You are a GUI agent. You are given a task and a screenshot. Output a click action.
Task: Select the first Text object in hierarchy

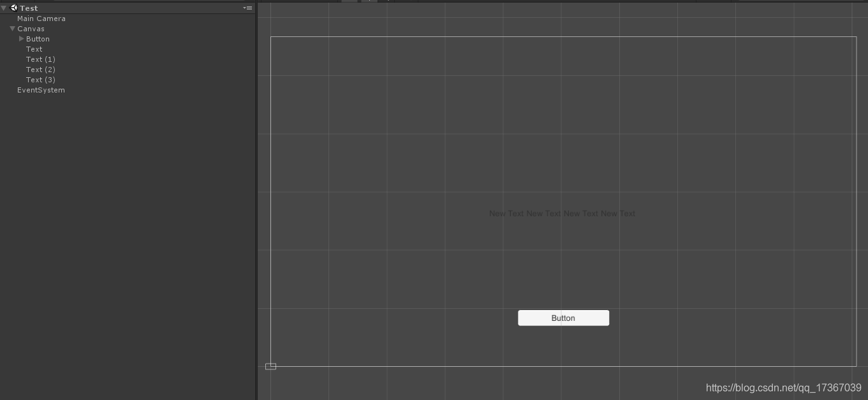pos(34,49)
